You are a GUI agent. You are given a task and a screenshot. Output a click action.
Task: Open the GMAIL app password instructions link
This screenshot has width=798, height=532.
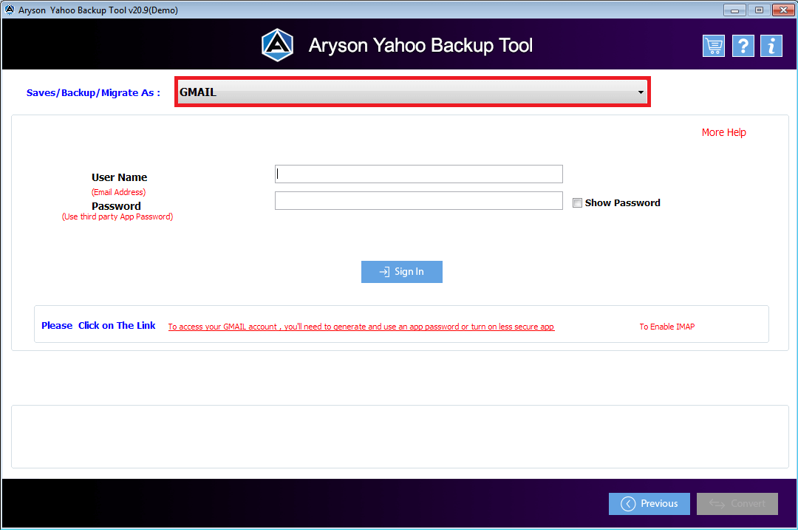point(361,327)
